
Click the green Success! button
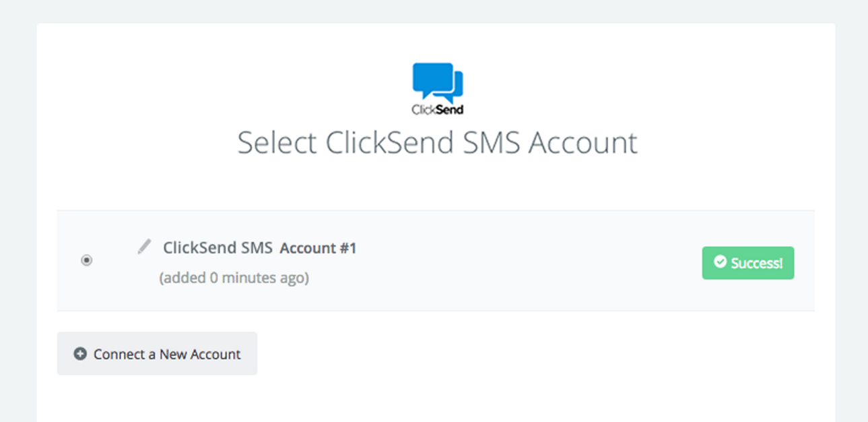748,263
